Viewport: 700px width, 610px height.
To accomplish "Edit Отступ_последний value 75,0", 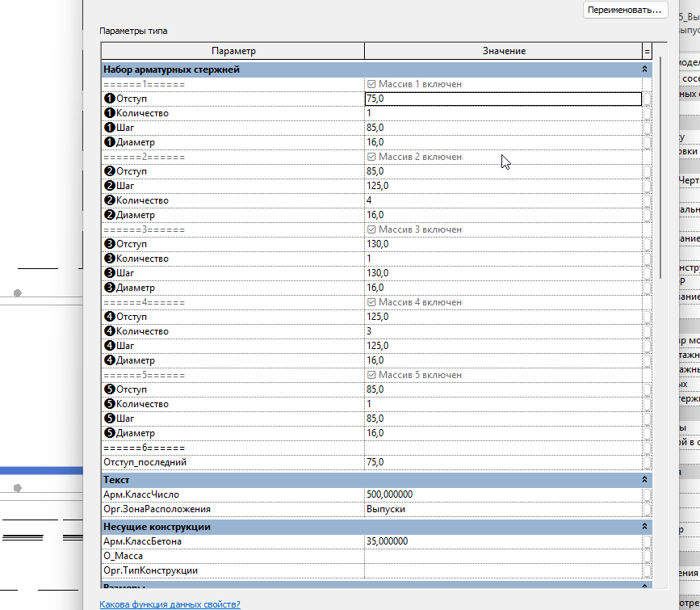I will [x=503, y=462].
